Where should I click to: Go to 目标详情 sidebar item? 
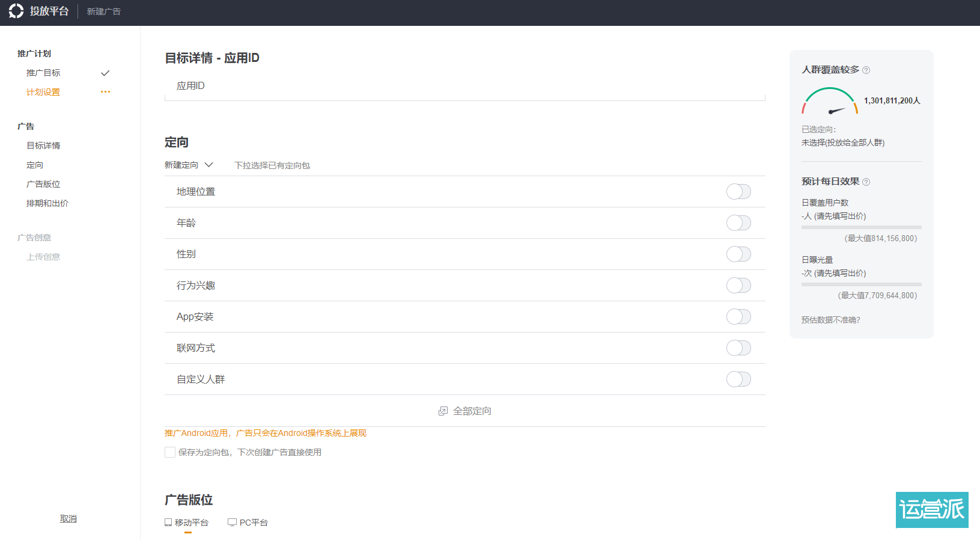click(x=43, y=146)
